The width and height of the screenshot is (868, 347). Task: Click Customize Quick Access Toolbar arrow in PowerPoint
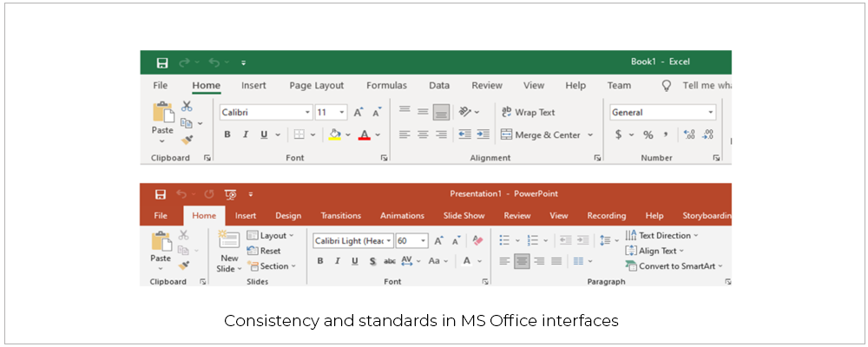250,194
